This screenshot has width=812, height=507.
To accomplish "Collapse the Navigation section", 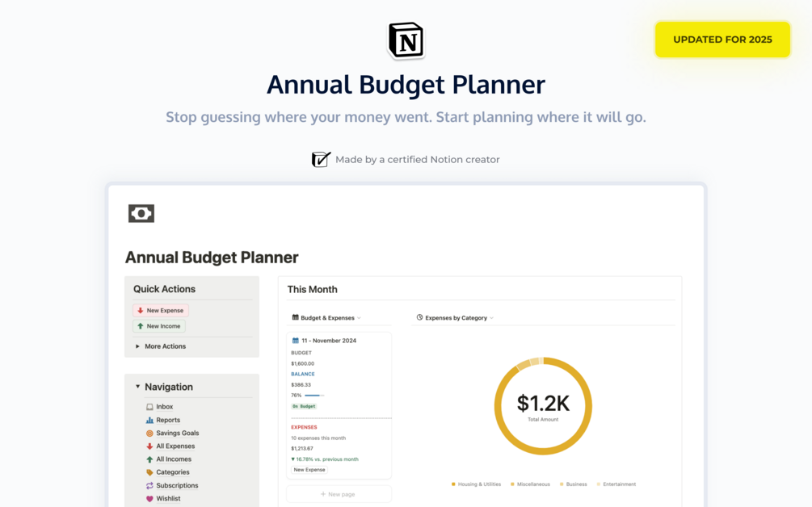I will pos(138,387).
